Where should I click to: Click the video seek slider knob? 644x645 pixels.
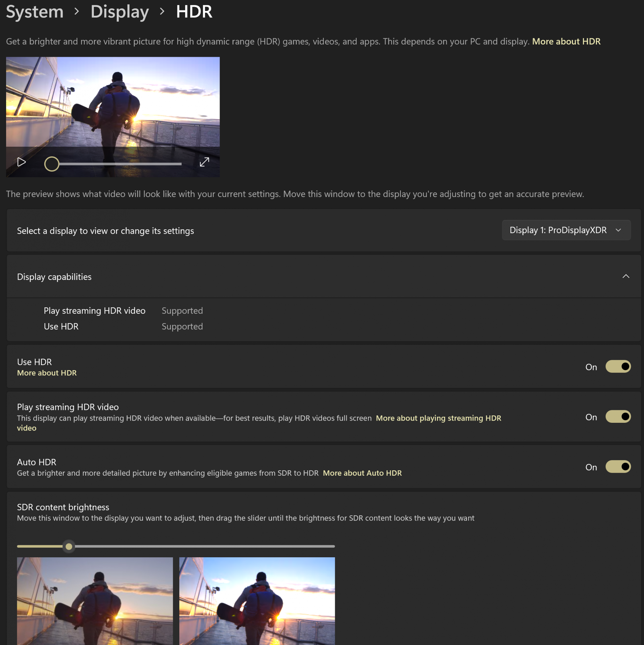[x=52, y=164]
